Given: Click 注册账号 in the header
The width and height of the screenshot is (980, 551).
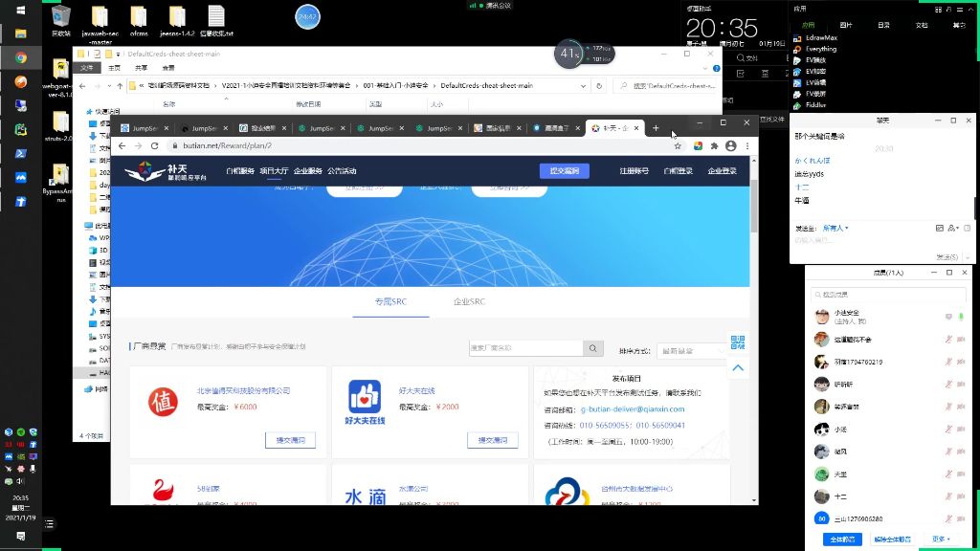Looking at the screenshot, I should (x=634, y=171).
